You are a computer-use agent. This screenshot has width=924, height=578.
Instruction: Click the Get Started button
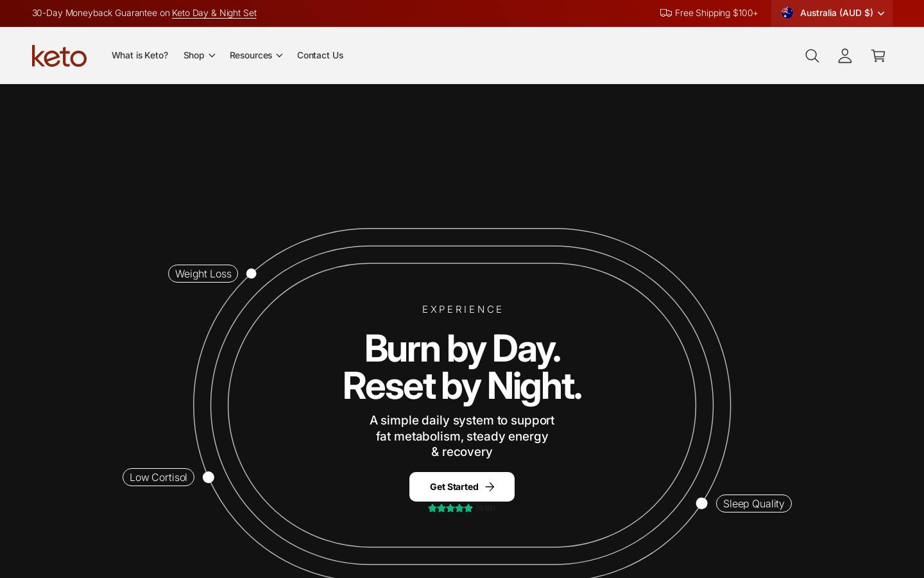(x=462, y=487)
